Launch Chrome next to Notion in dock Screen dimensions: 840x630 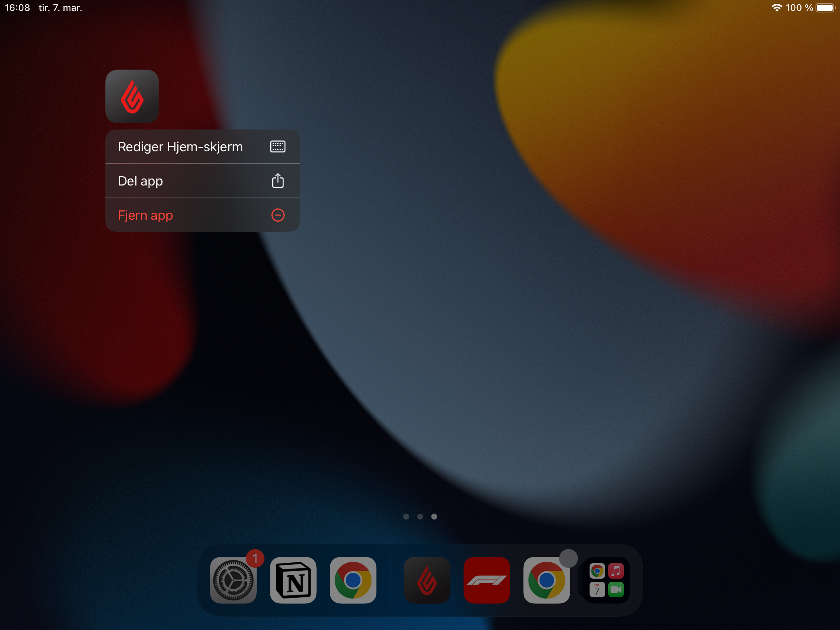point(353,580)
